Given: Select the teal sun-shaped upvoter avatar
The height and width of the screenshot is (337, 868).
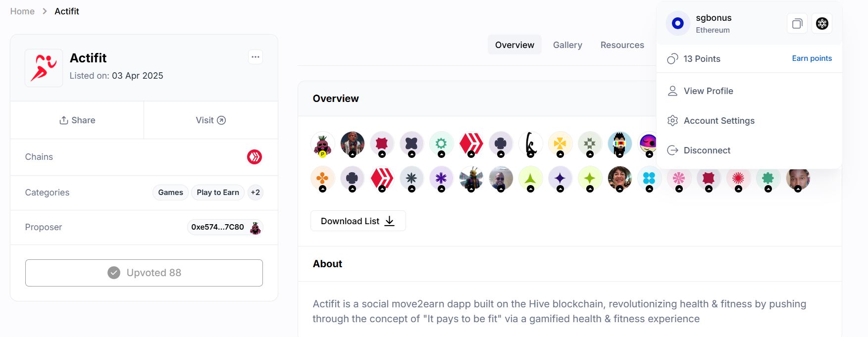Looking at the screenshot, I should pyautogui.click(x=442, y=144).
